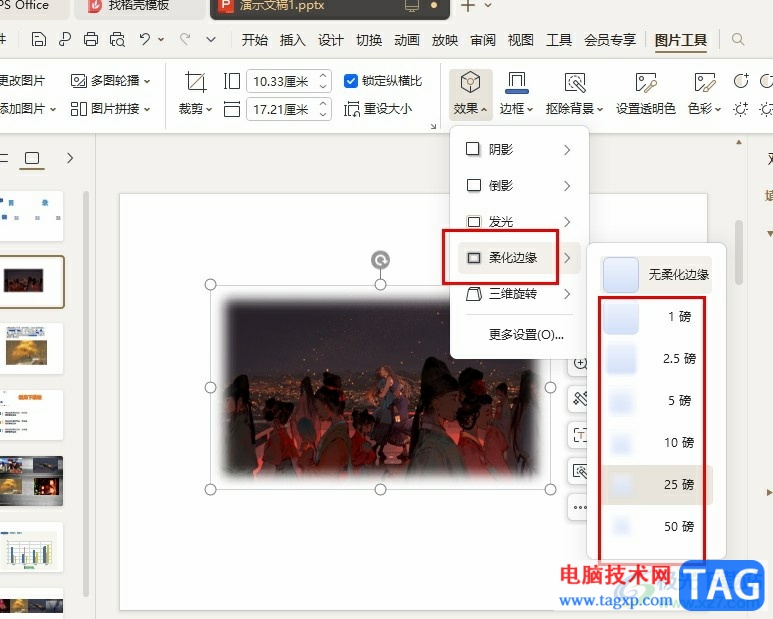Click the 色彩 color icon
The width and height of the screenshot is (773, 619).
[x=704, y=82]
